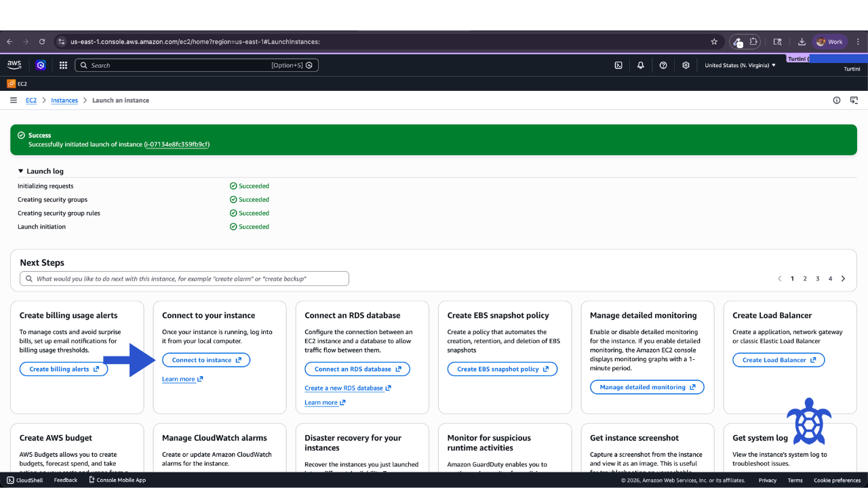Screen dimensions: 868x488
Task: Click 'Get instance screenshot' card heading
Action: click(634, 438)
